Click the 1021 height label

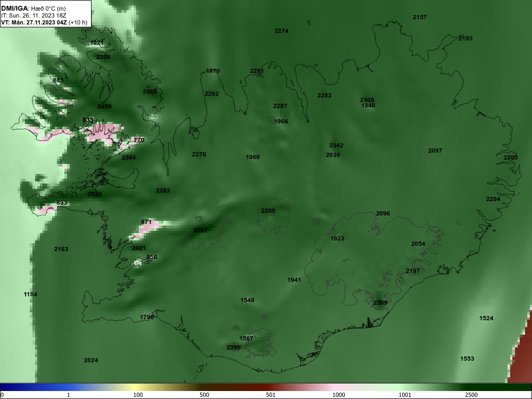97,43
